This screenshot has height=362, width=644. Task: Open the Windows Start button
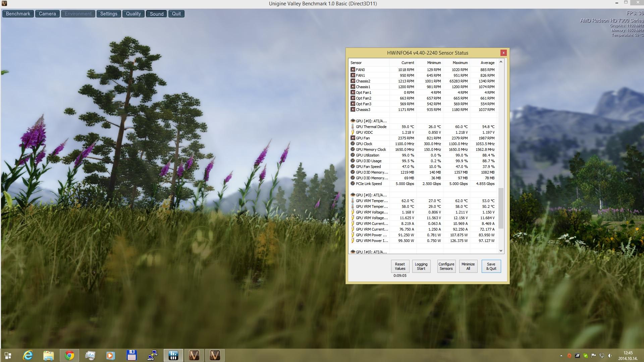tap(8, 355)
